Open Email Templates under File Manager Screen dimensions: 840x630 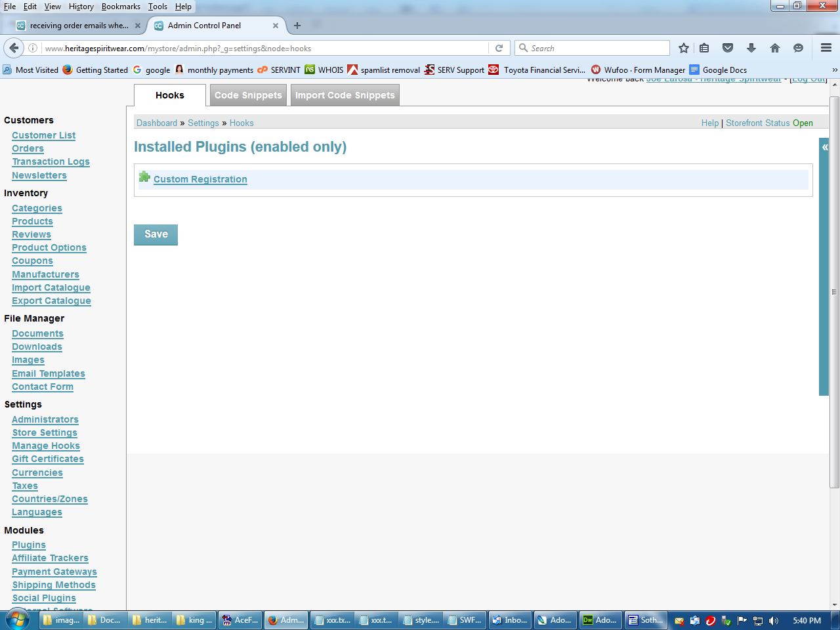point(49,373)
